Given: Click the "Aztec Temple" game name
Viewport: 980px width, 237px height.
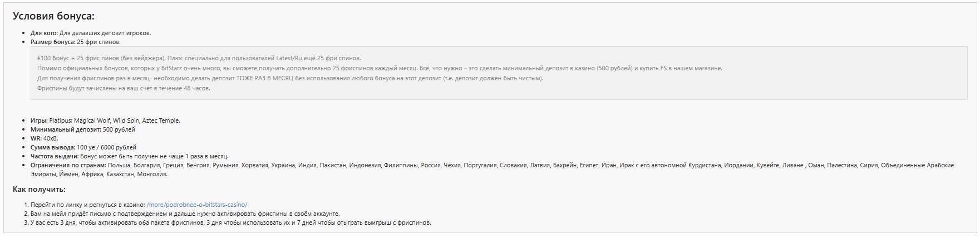Looking at the screenshot, I should coord(161,120).
